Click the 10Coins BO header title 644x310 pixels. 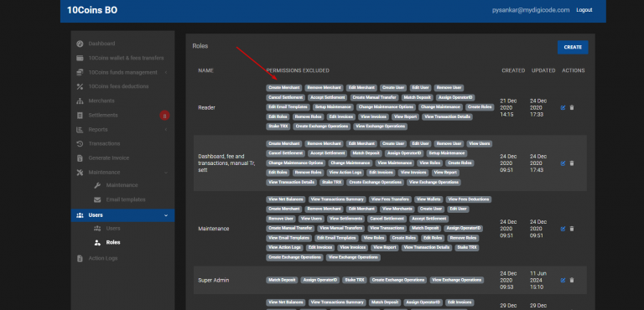(92, 10)
